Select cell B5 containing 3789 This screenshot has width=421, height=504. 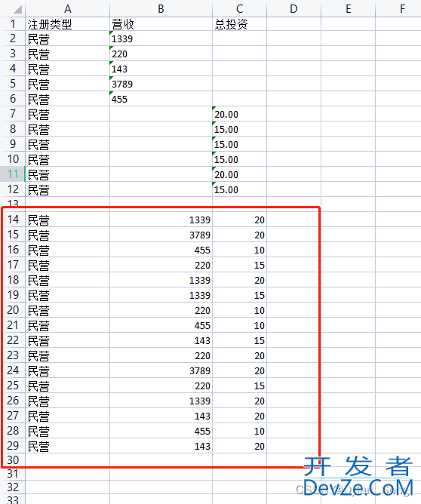pyautogui.click(x=161, y=84)
